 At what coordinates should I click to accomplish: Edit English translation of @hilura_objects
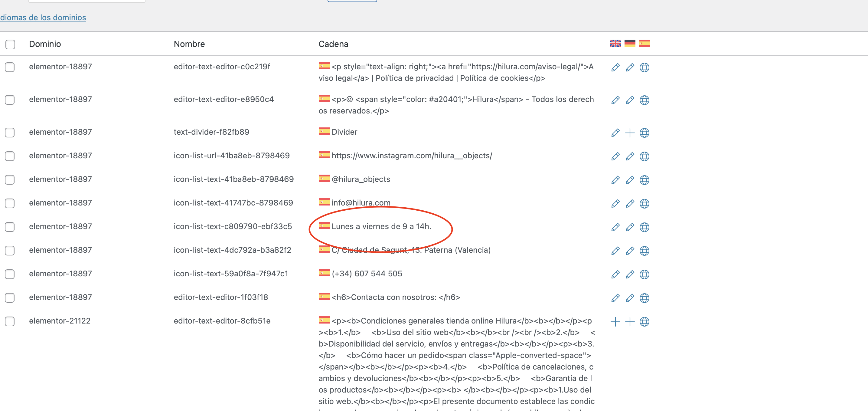click(x=615, y=180)
